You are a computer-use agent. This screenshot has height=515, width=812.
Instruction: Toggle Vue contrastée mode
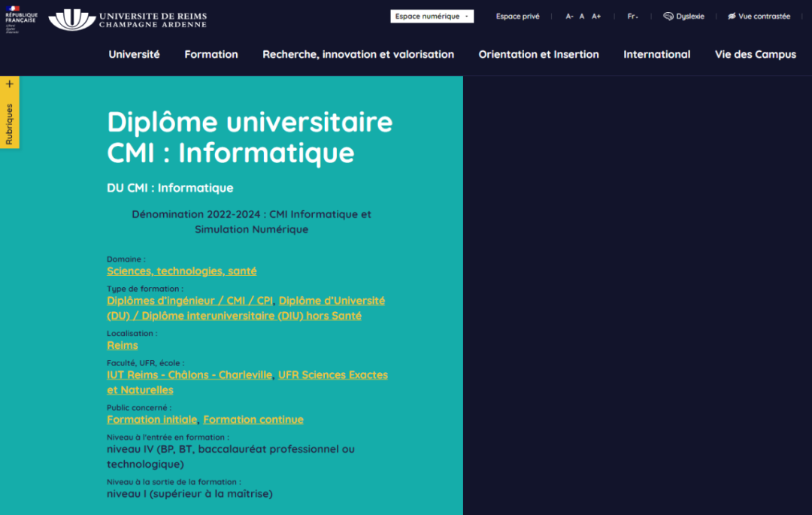pos(759,16)
